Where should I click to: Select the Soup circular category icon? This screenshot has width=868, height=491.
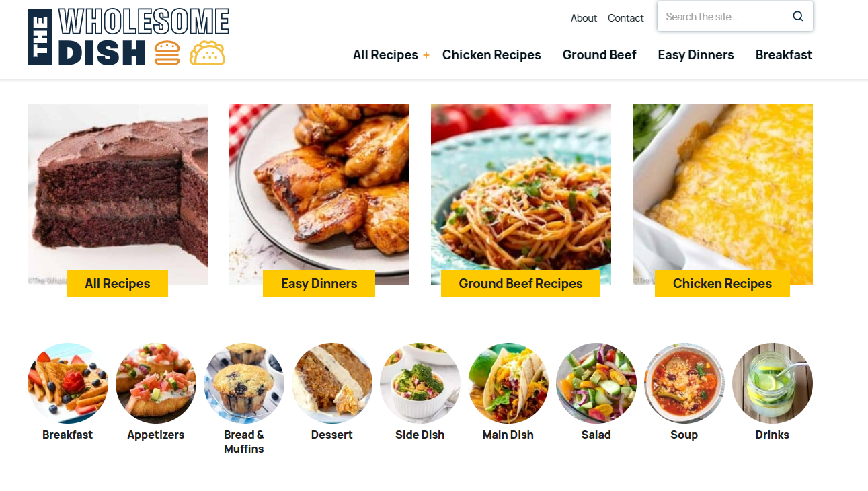pos(684,383)
